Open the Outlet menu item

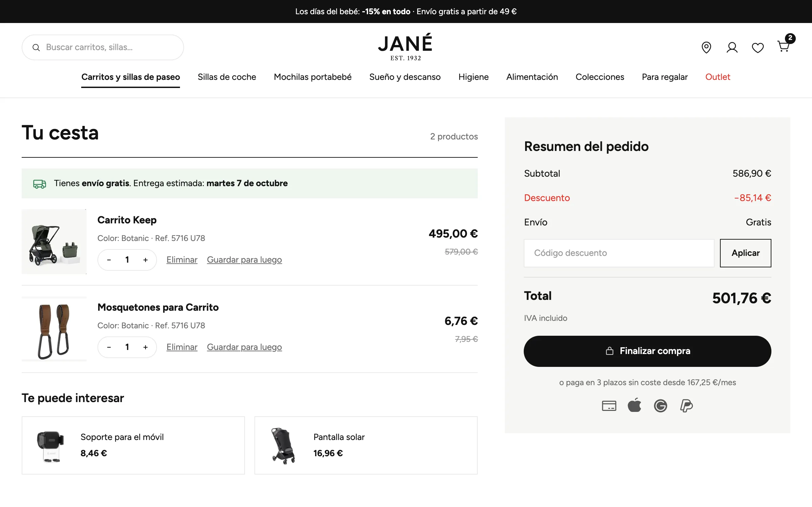(718, 77)
